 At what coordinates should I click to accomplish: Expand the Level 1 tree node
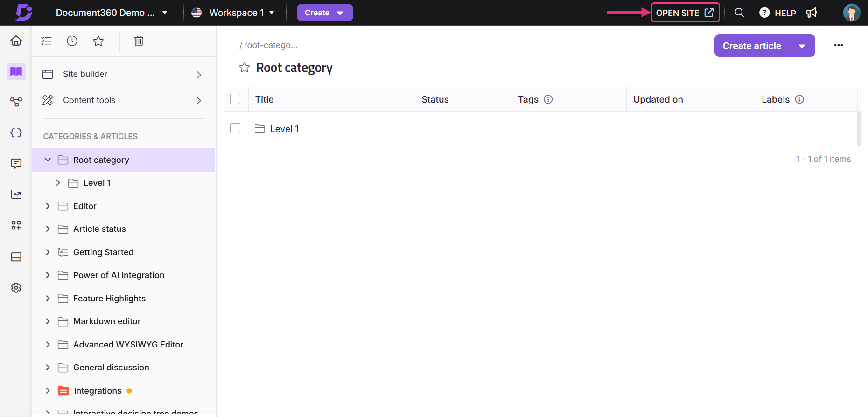tap(58, 183)
